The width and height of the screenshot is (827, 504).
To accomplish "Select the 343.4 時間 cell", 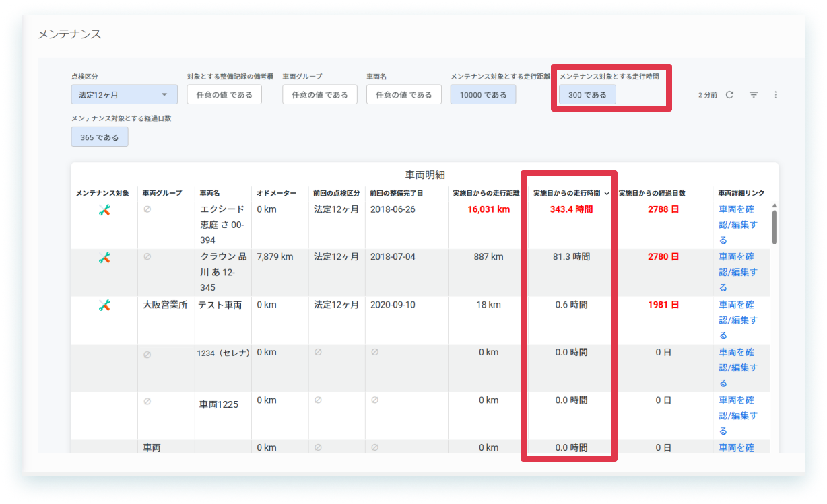I will [571, 209].
